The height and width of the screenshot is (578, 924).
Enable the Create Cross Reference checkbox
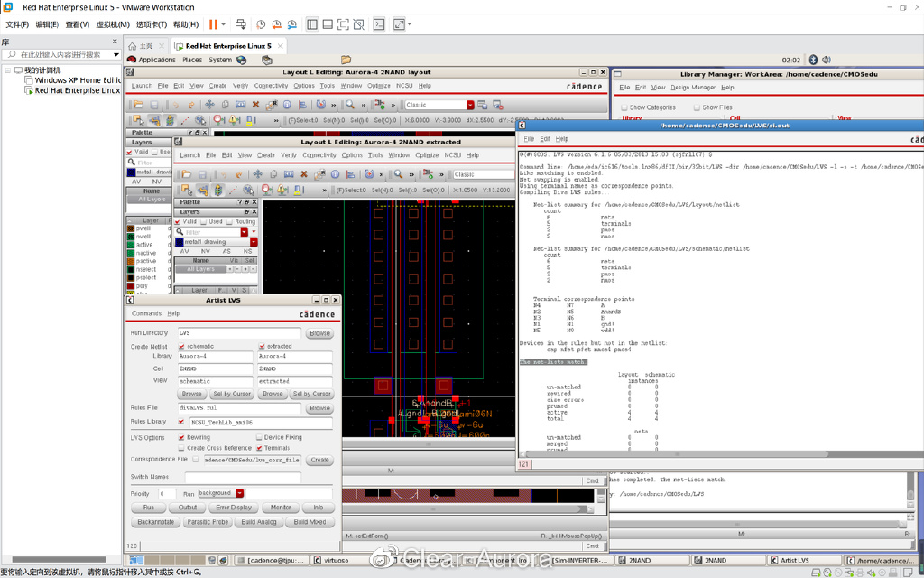coord(181,448)
